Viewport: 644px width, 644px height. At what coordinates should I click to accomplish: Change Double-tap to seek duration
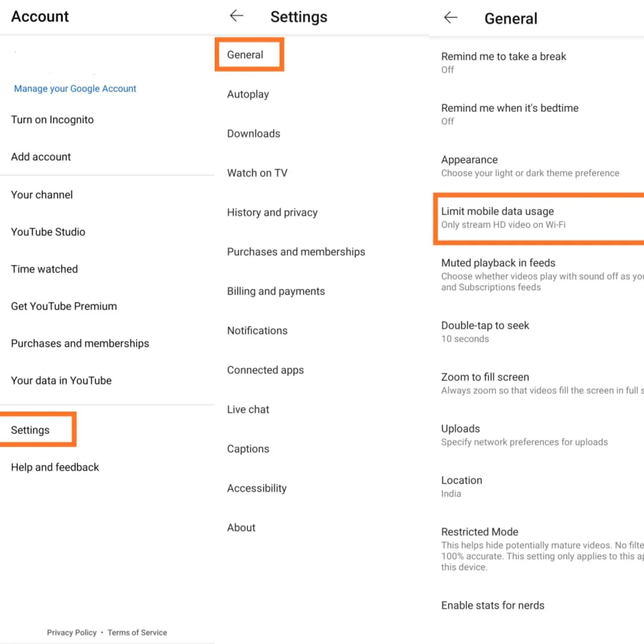tap(485, 332)
